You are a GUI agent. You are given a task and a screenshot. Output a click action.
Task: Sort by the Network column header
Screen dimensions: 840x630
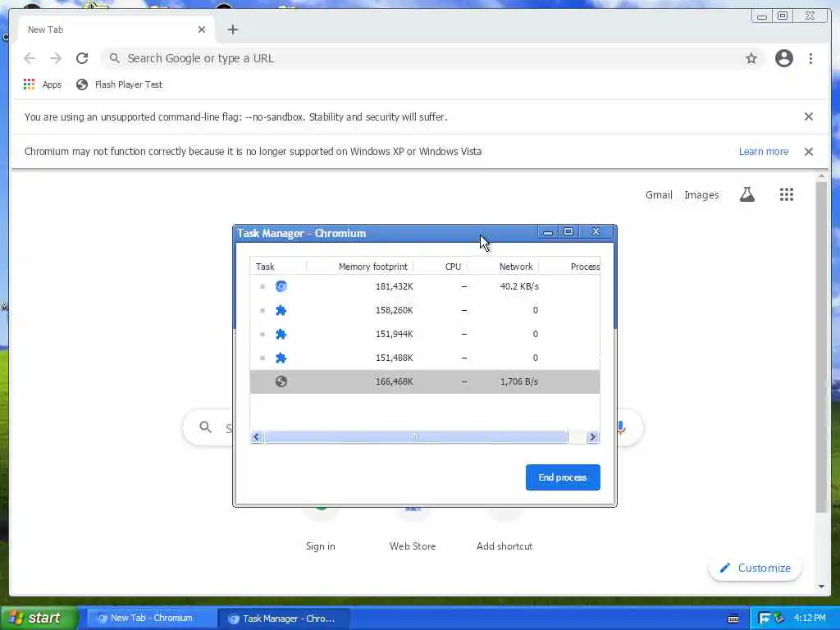503,267
